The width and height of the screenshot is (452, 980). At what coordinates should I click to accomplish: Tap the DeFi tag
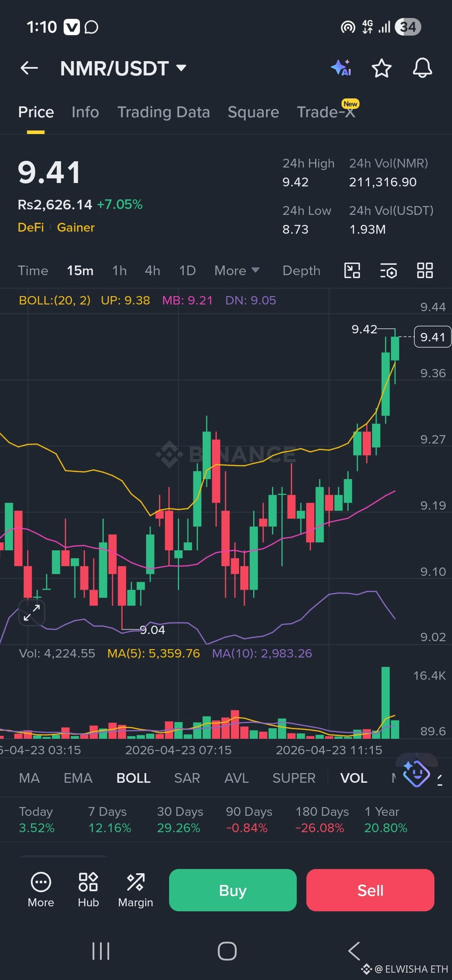click(x=31, y=227)
